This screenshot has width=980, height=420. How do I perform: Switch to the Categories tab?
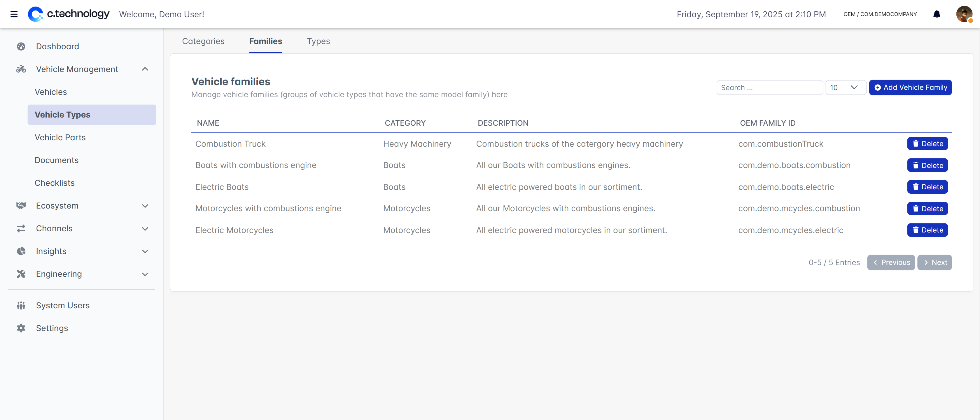[x=203, y=41]
